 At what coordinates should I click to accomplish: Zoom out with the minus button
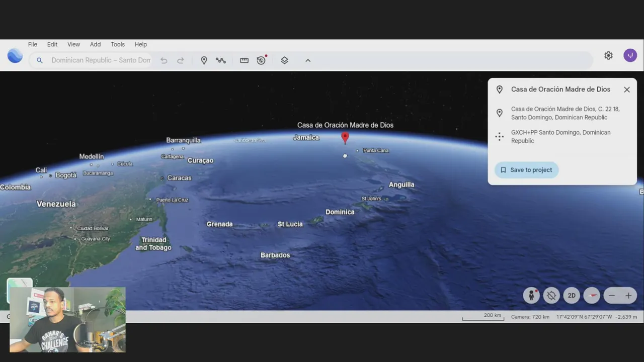(612, 296)
